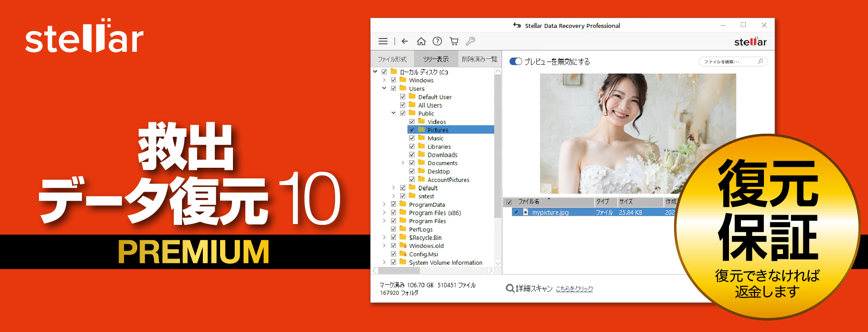Click the app icon in the title bar

click(x=517, y=25)
